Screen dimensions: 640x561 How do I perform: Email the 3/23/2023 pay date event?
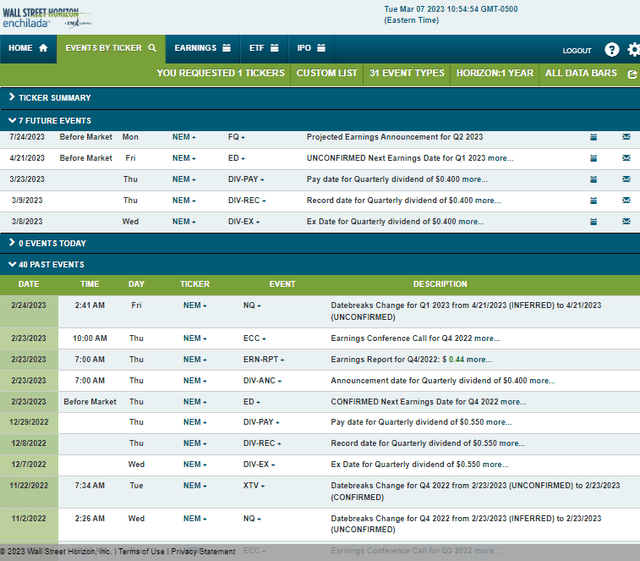pyautogui.click(x=626, y=179)
